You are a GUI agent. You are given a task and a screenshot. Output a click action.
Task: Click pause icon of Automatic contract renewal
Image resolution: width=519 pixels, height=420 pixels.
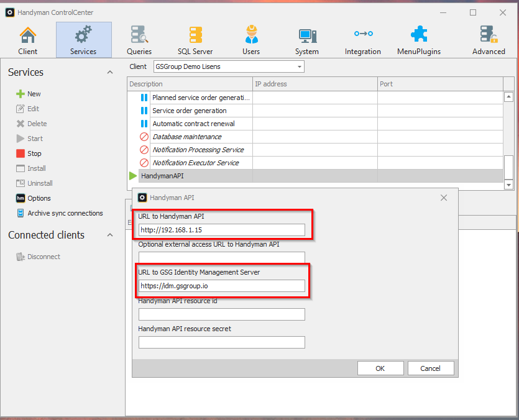pyautogui.click(x=144, y=124)
